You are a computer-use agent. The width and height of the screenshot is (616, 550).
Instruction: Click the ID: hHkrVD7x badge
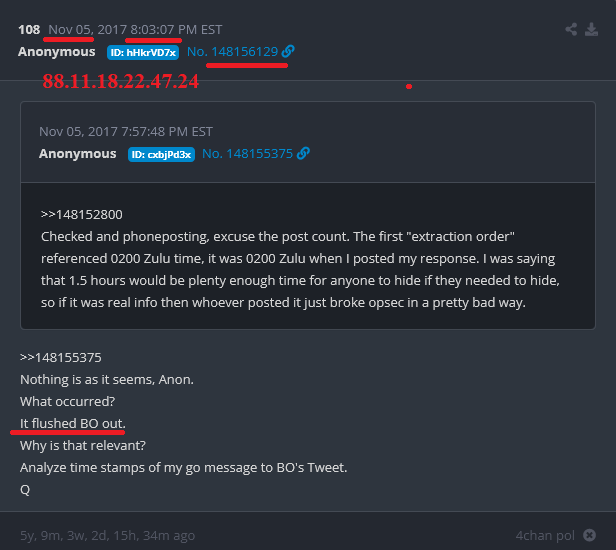click(x=143, y=52)
